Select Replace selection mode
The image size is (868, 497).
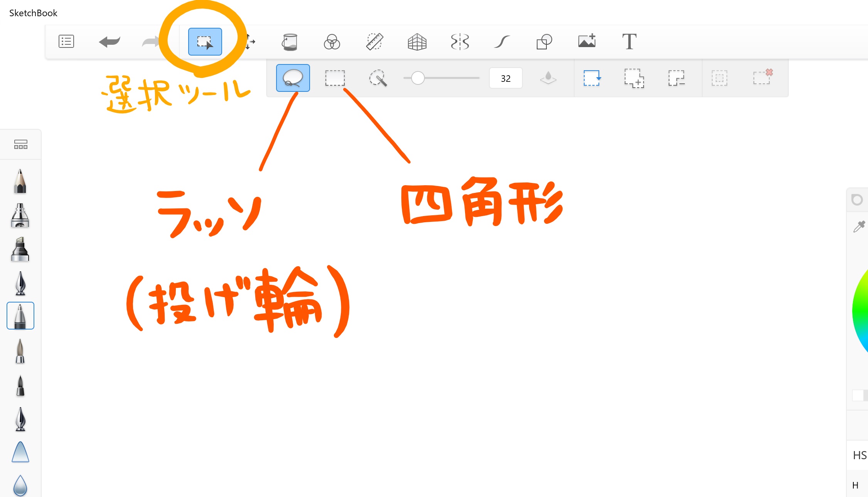click(x=592, y=78)
